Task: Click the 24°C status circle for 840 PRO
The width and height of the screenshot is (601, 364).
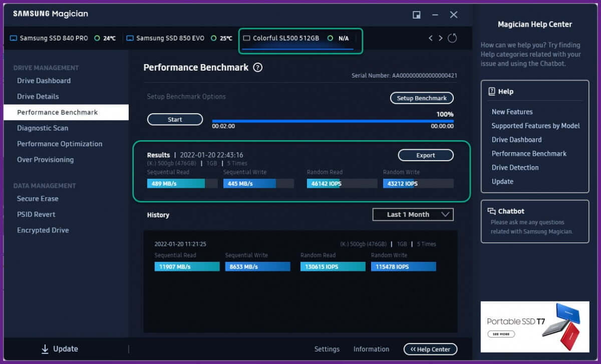Action: [x=97, y=38]
